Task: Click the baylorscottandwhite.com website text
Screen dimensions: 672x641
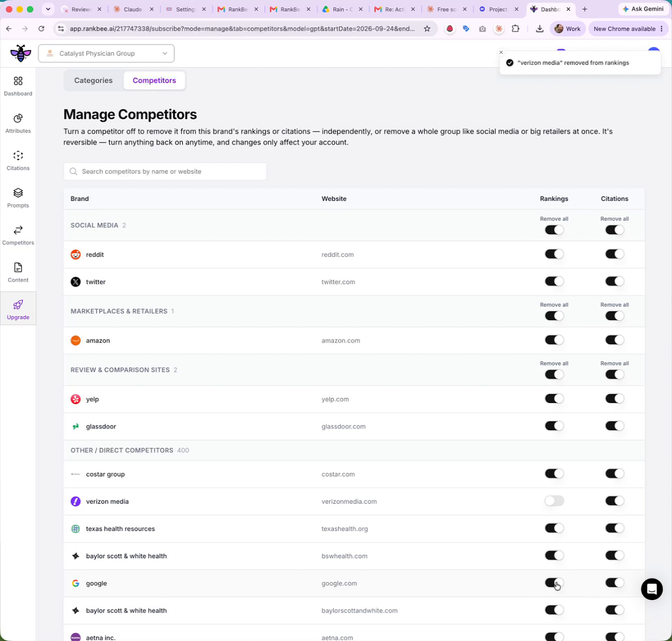Action: 359,611
